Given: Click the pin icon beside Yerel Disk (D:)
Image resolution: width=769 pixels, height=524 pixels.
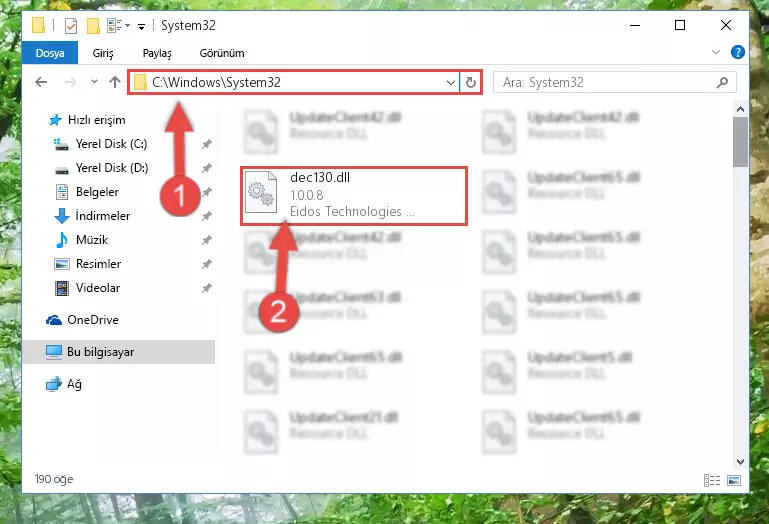Looking at the screenshot, I should (x=206, y=168).
